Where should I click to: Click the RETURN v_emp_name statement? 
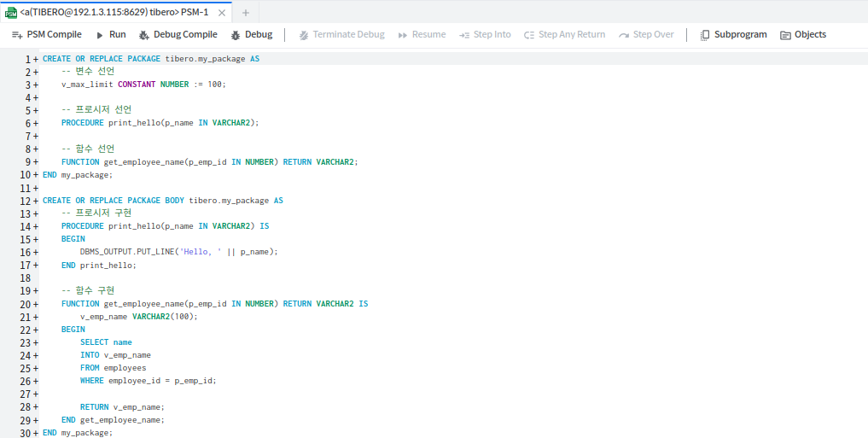coord(122,406)
